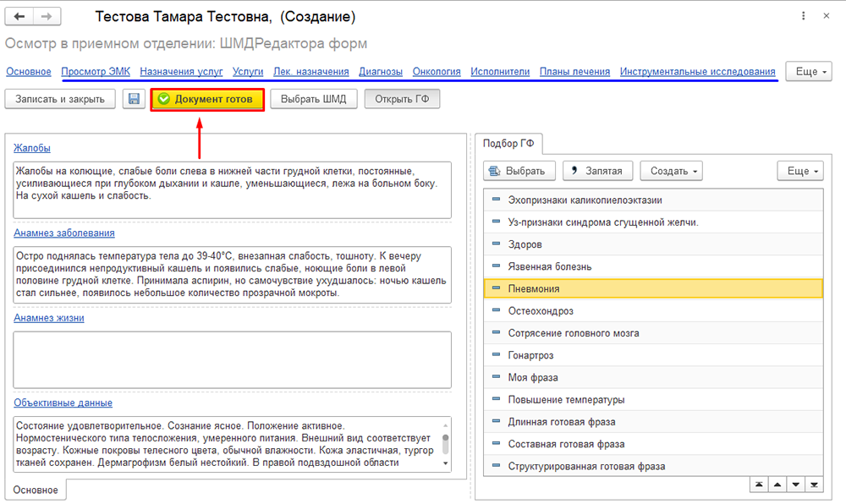Select the Подбор ГФ tab
The width and height of the screenshot is (846, 504).
coord(508,144)
